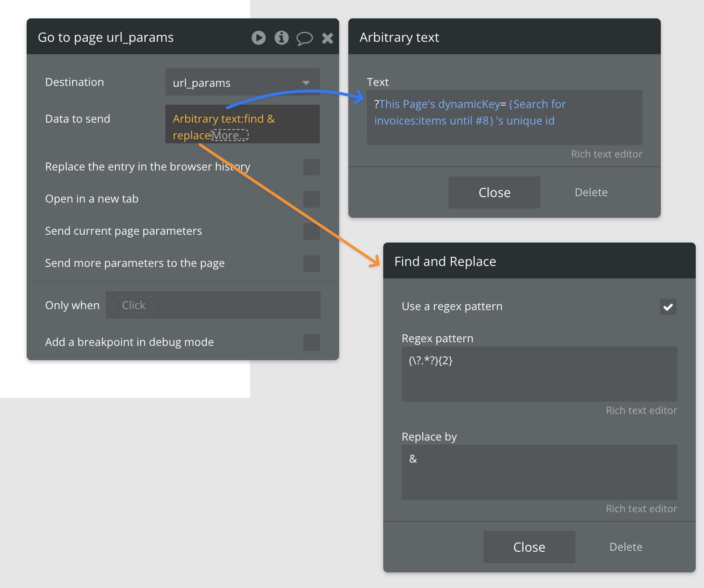Click the Regex pattern input field
This screenshot has width=704, height=588.
[x=539, y=374]
